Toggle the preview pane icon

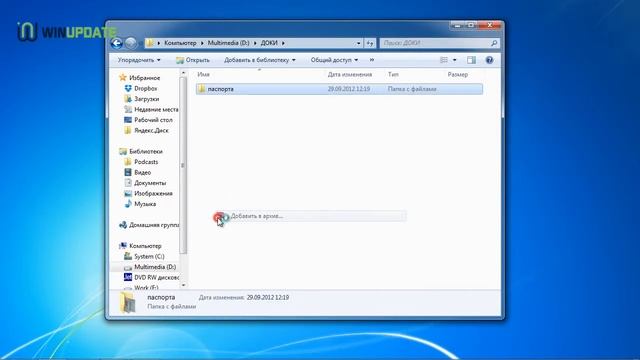[x=471, y=60]
